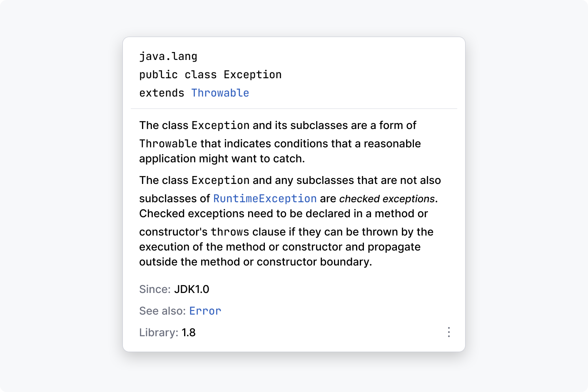Click the text "application might want to catch."

tap(222, 159)
